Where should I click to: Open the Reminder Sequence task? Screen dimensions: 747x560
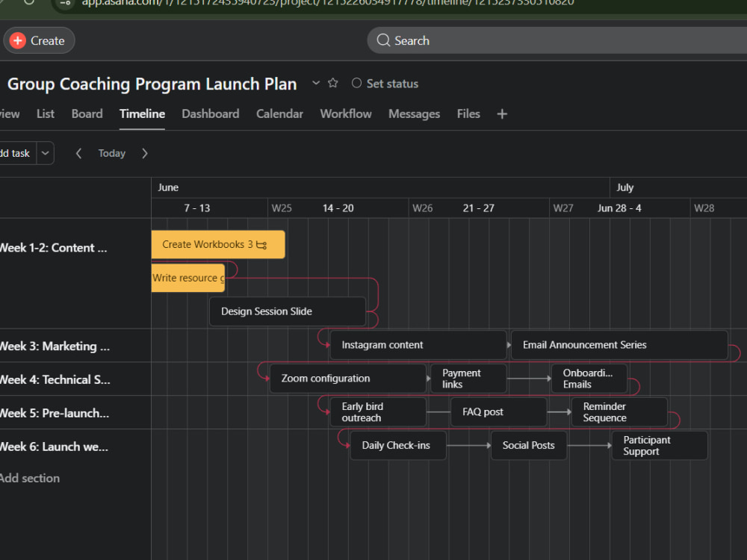619,412
